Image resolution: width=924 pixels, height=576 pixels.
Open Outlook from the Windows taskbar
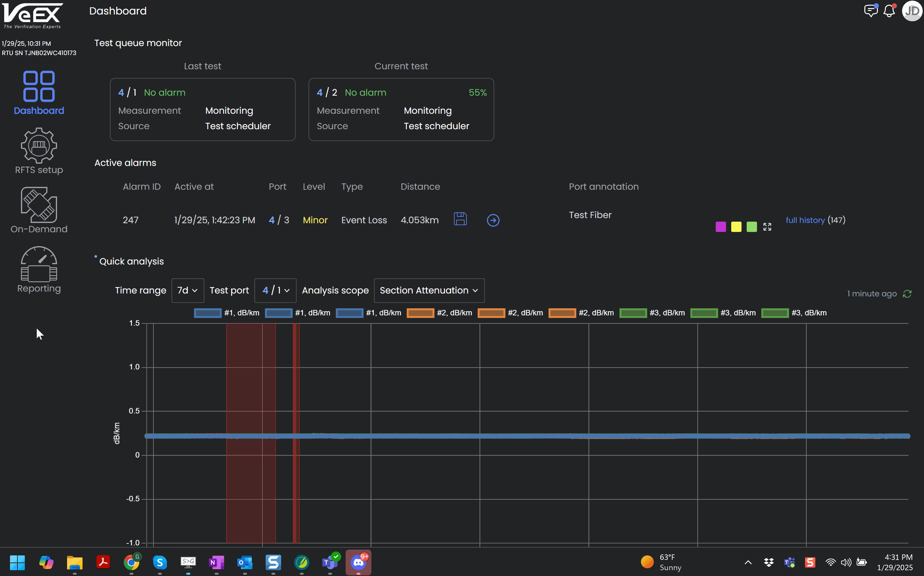(x=245, y=562)
